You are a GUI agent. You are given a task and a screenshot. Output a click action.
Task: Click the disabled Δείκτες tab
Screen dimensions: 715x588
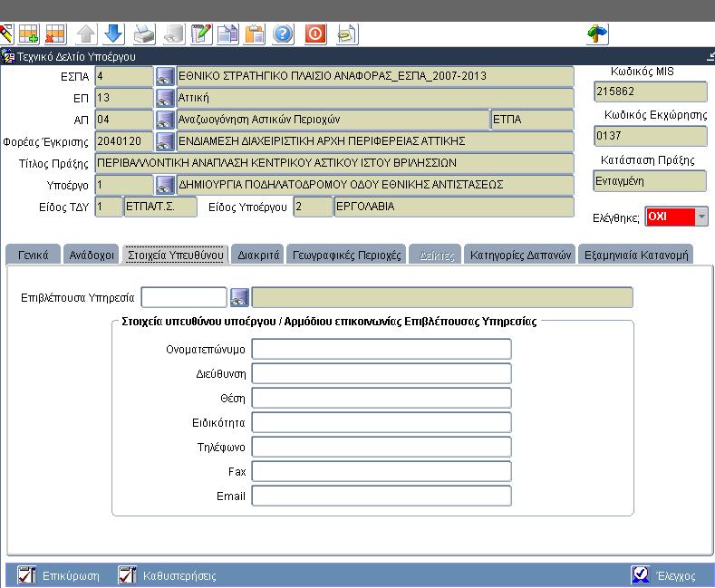click(437, 255)
